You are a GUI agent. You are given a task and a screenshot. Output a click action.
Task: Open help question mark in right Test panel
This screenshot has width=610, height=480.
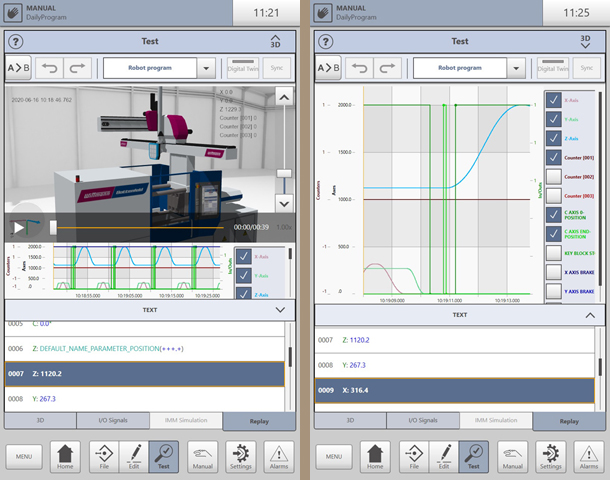(326, 41)
